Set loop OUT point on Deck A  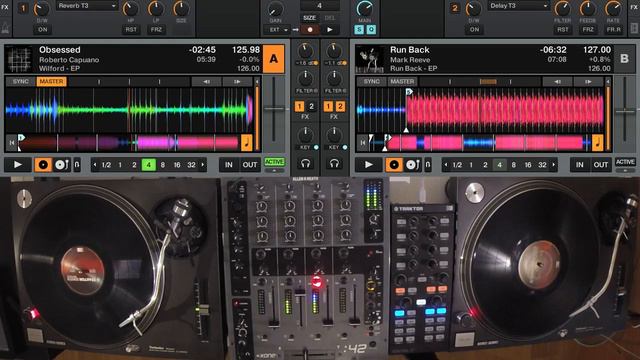(250, 164)
